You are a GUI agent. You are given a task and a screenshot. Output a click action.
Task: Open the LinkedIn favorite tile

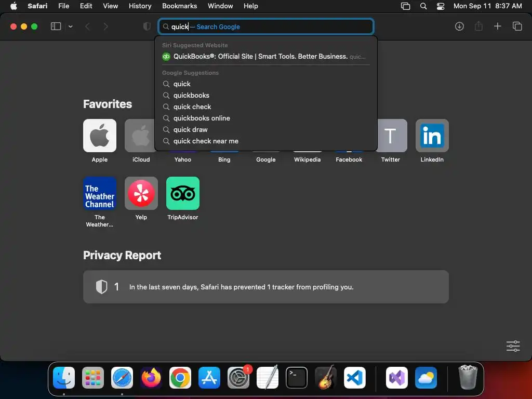[x=432, y=136]
